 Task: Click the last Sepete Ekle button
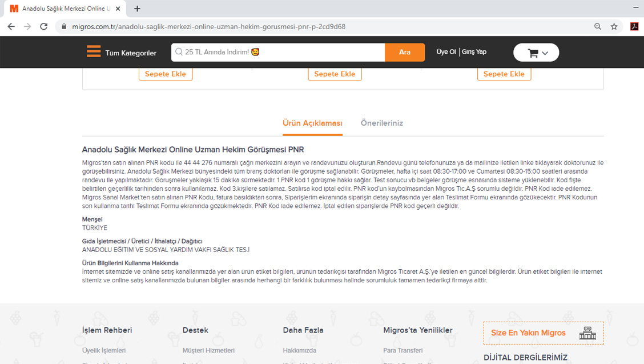[x=504, y=74]
